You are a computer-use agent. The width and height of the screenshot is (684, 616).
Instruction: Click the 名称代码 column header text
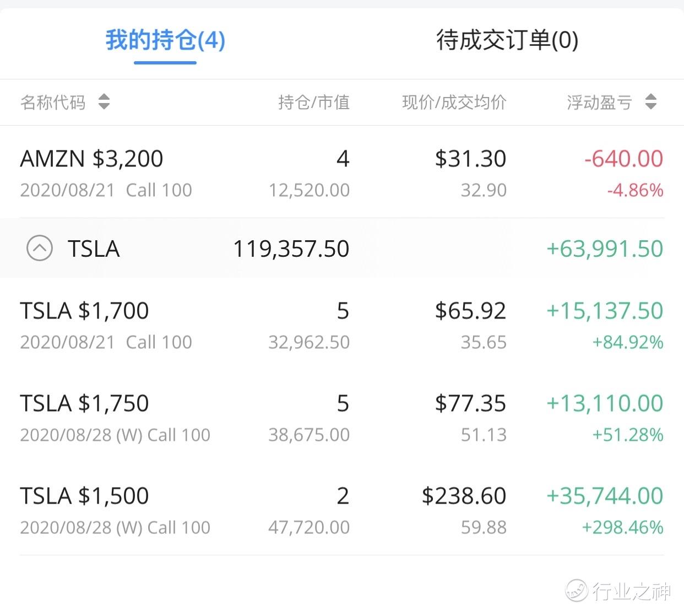(53, 102)
